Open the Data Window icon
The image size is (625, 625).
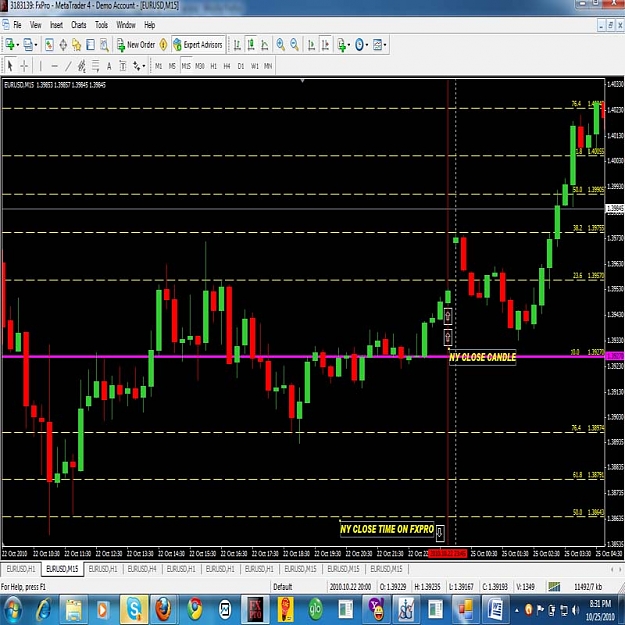coord(63,45)
